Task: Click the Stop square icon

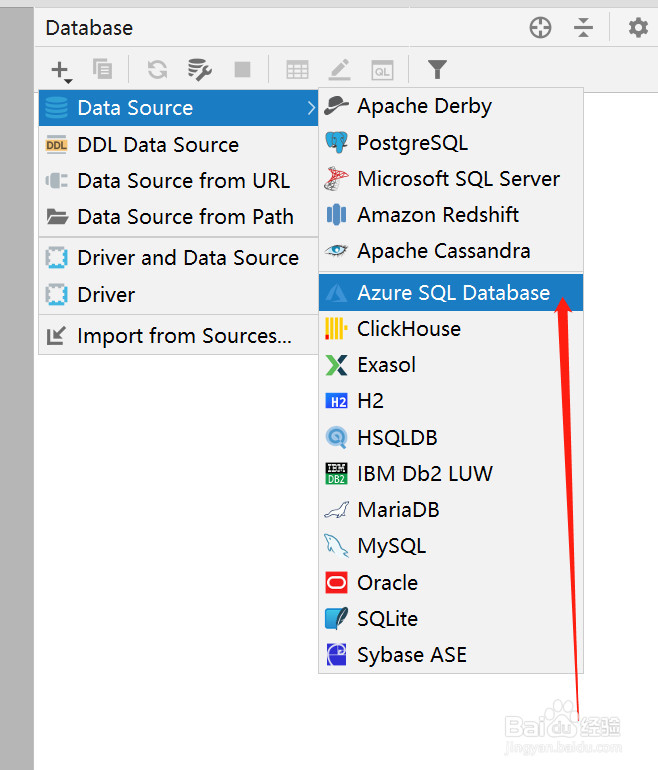Action: click(243, 69)
